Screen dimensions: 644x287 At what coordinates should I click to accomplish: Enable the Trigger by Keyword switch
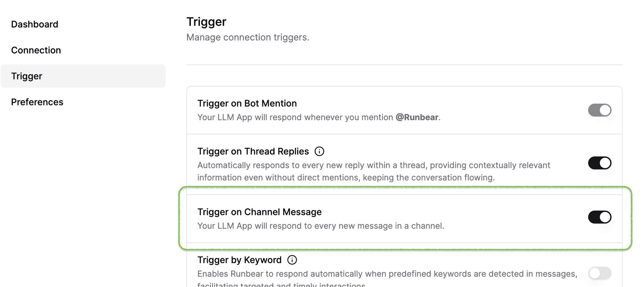coord(599,273)
